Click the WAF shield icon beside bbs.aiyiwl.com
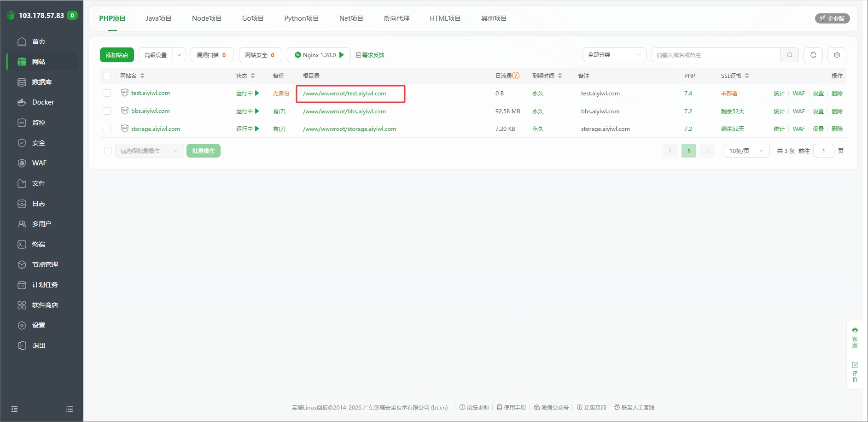The height and width of the screenshot is (422, 868). tap(124, 111)
